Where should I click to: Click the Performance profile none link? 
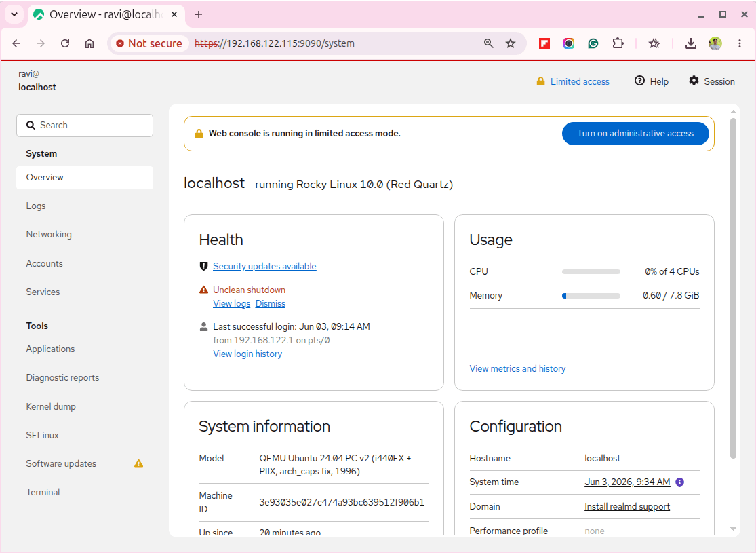595,531
